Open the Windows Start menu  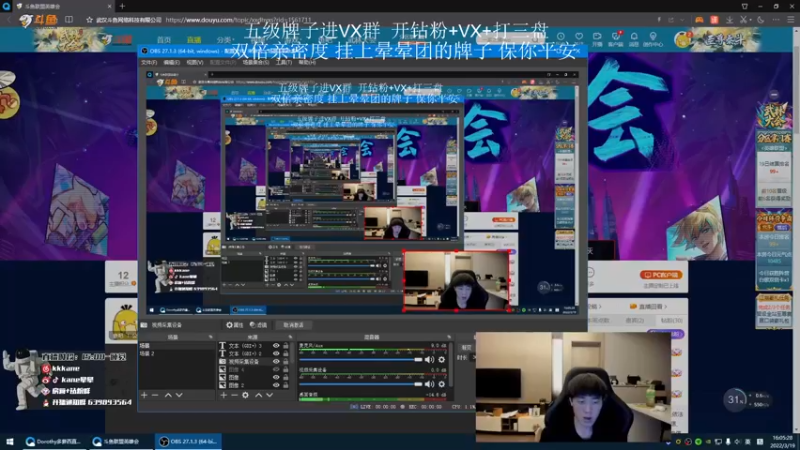10,441
